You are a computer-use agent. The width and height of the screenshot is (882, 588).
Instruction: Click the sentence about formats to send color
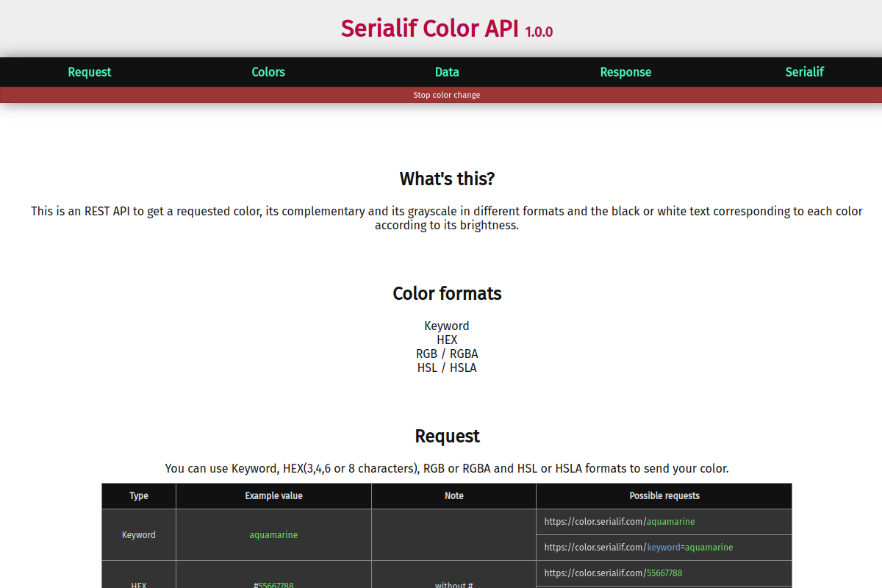(x=447, y=468)
